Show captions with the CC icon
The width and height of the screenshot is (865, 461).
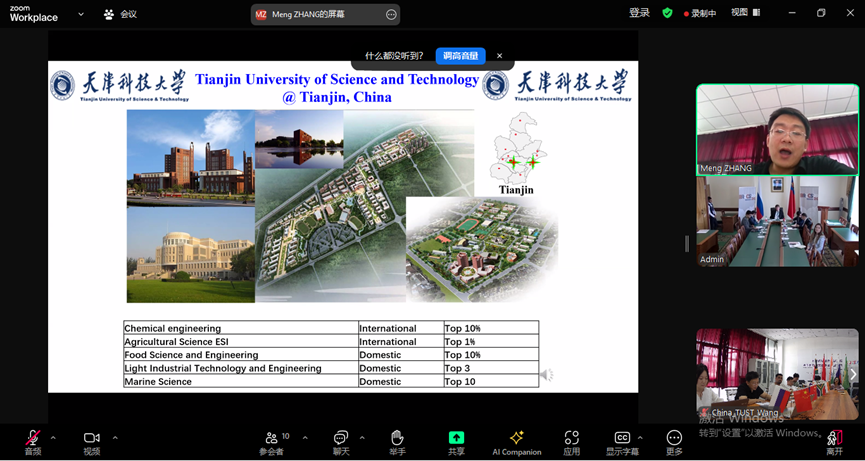tap(622, 438)
